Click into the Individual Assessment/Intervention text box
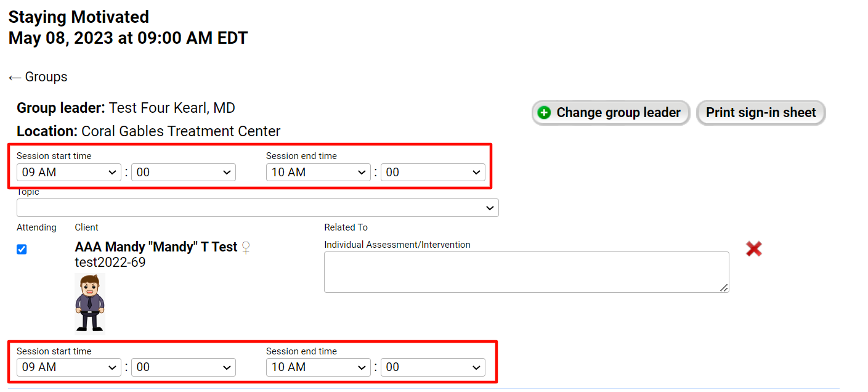The height and width of the screenshot is (392, 868). click(525, 272)
